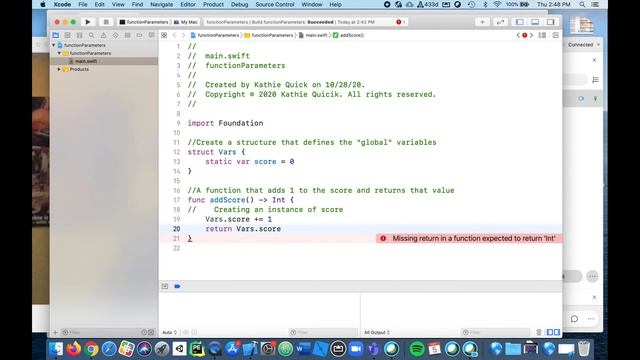Open the All Output console dropdown

coord(377,332)
